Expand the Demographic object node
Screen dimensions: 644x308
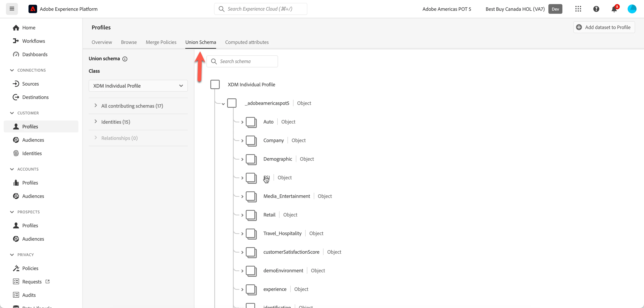pyautogui.click(x=242, y=159)
